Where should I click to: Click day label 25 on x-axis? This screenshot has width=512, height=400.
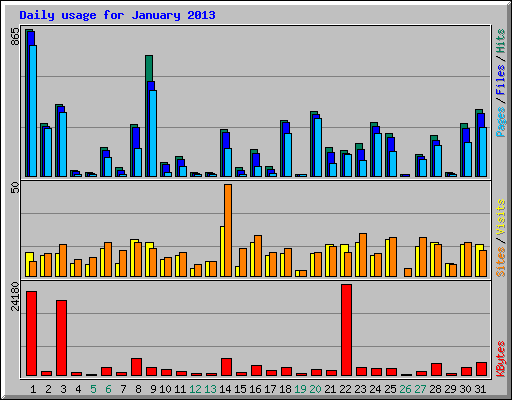pyautogui.click(x=390, y=389)
